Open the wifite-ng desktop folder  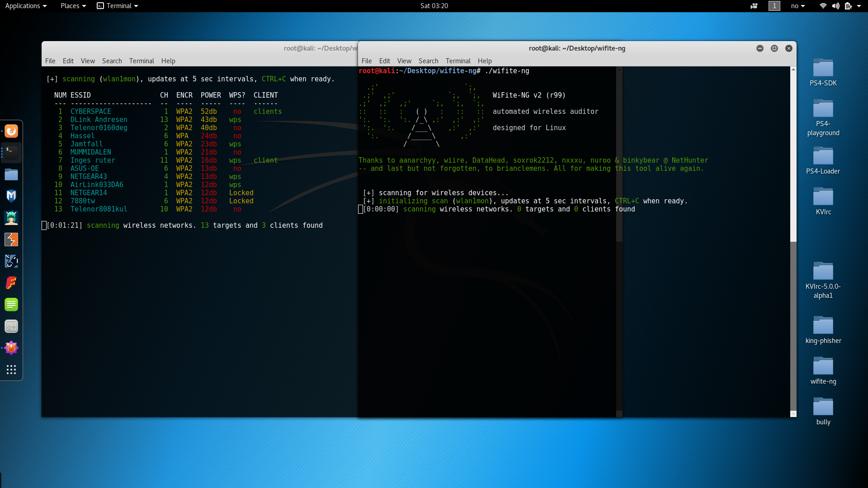coord(823,366)
